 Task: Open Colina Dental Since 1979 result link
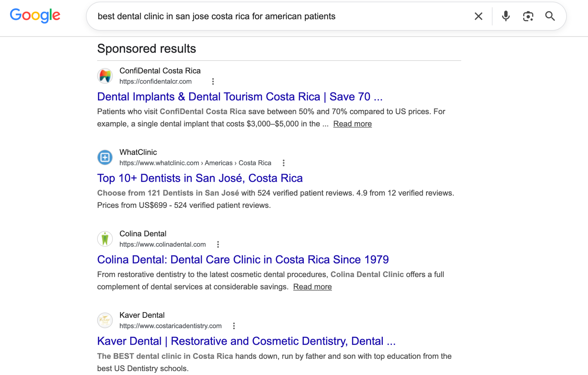point(243,260)
